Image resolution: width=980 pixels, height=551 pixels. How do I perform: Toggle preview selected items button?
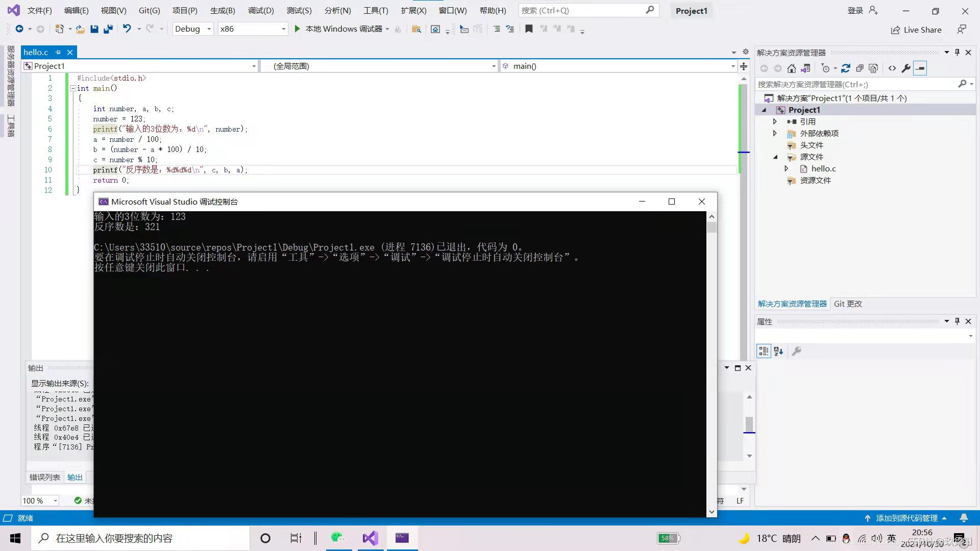pos(920,68)
